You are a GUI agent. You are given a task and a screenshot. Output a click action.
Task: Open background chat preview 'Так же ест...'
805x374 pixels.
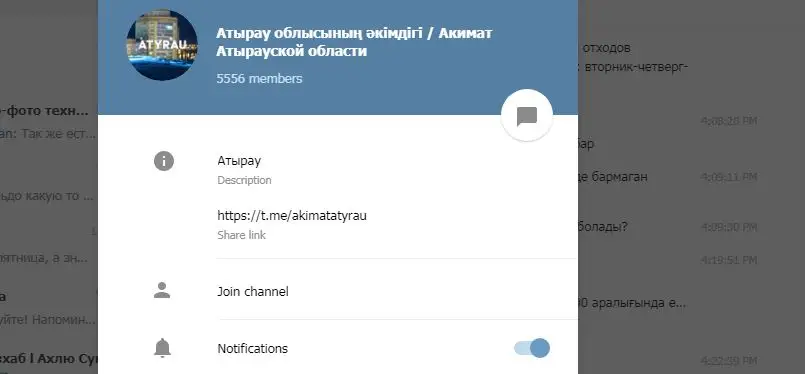coord(48,134)
